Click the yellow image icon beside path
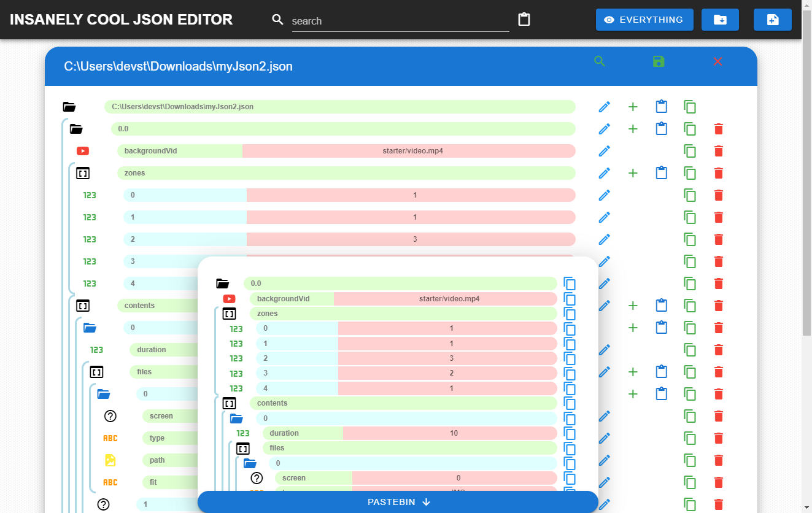 point(110,460)
